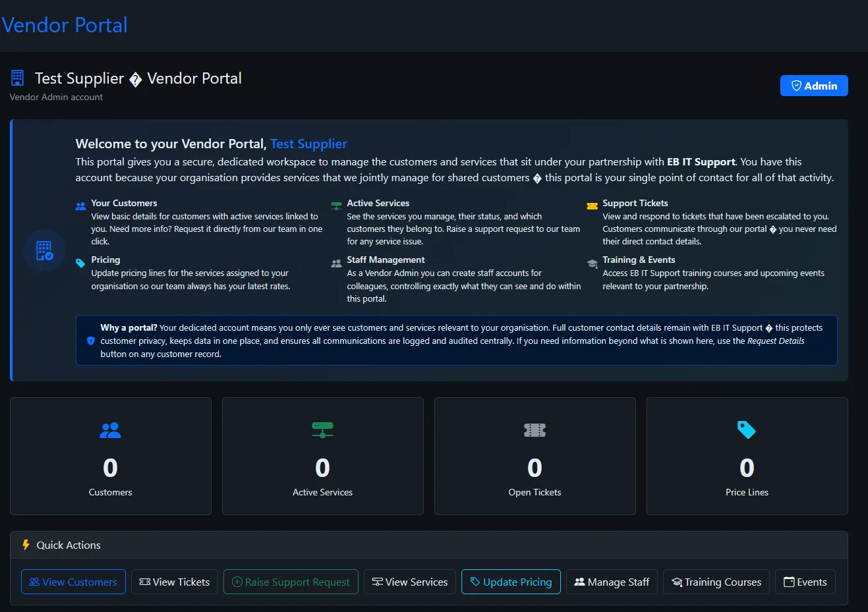868x612 pixels.
Task: Click the bold EB IT Support text
Action: [701, 161]
